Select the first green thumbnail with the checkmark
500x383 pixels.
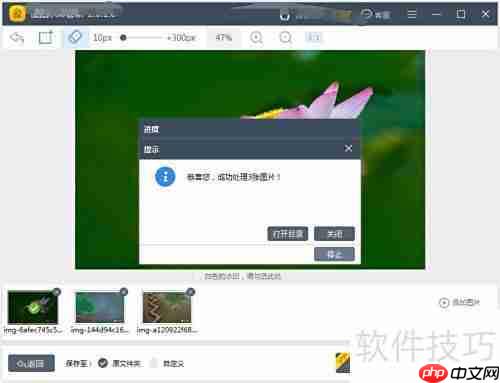(x=33, y=307)
